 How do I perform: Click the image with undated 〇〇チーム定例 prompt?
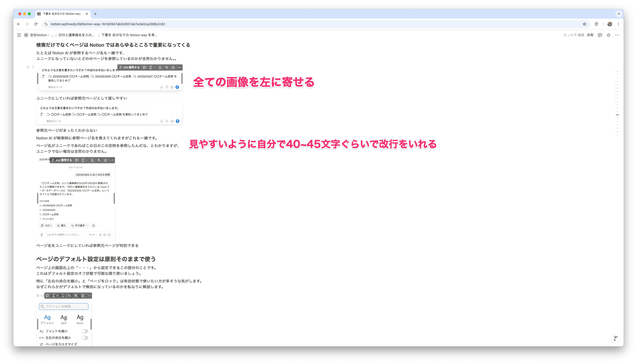(x=109, y=114)
